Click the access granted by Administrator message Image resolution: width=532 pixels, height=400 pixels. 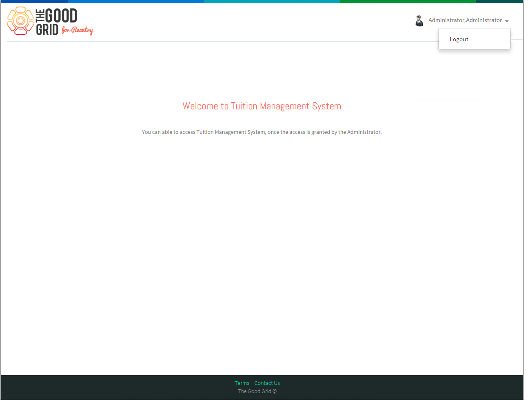[x=262, y=132]
